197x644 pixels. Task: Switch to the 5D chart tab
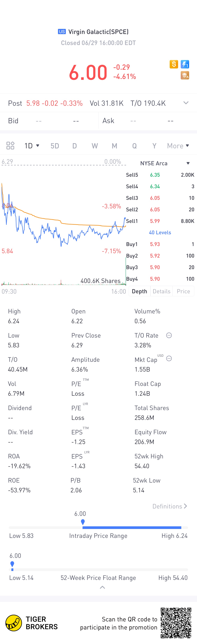click(x=55, y=146)
